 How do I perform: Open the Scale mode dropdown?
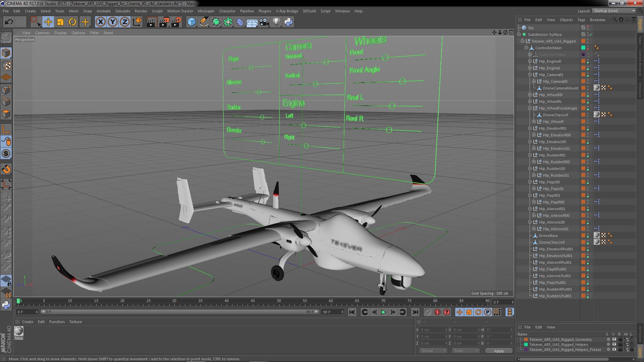point(466,351)
